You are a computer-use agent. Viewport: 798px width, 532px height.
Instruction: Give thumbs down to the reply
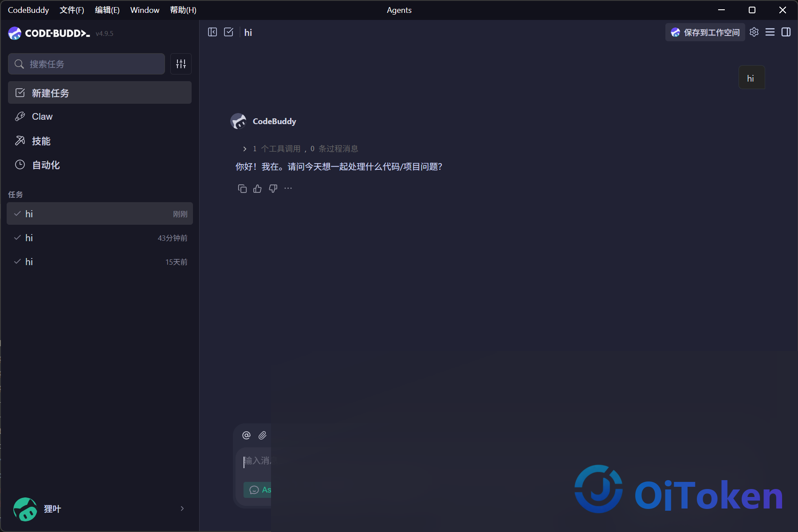tap(273, 189)
